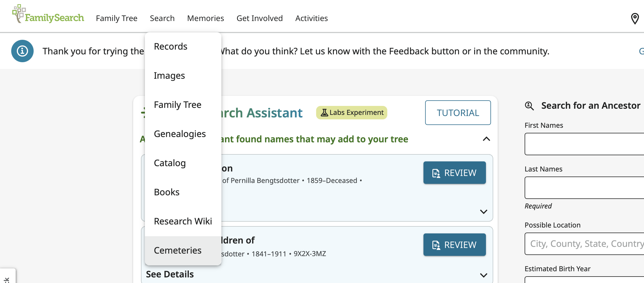Select Cemeteries from the Search dropdown
Image resolution: width=644 pixels, height=283 pixels.
click(x=183, y=250)
